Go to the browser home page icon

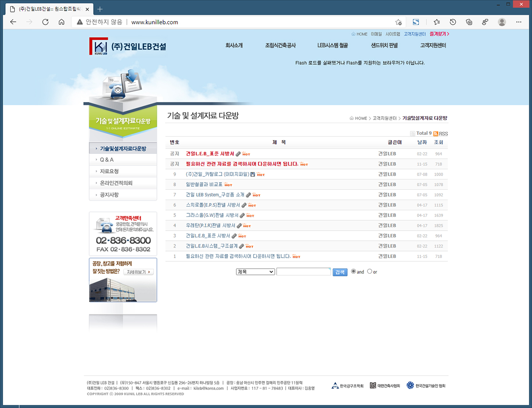tap(62, 22)
